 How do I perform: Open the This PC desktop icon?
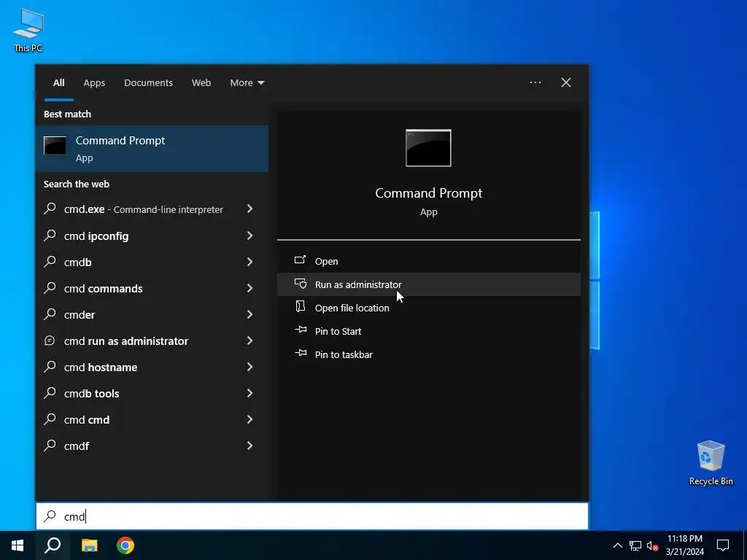28,29
